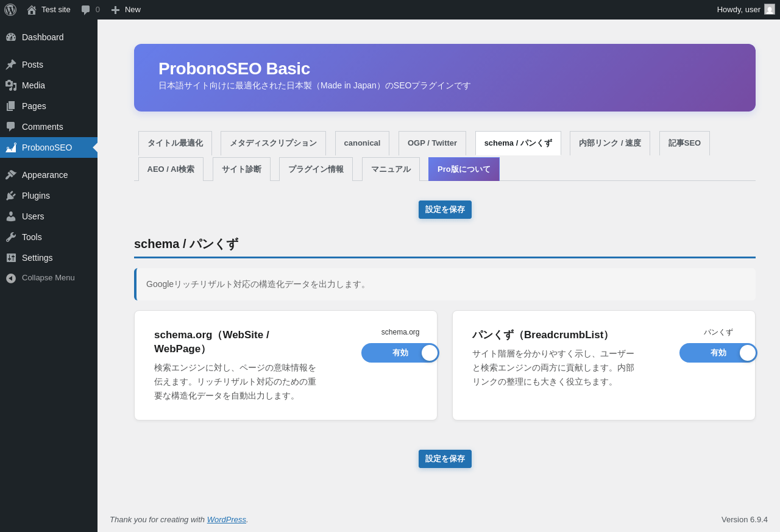Viewport: 780px width, 532px height.
Task: Click the top 設定を保存 save button
Action: [x=445, y=210]
